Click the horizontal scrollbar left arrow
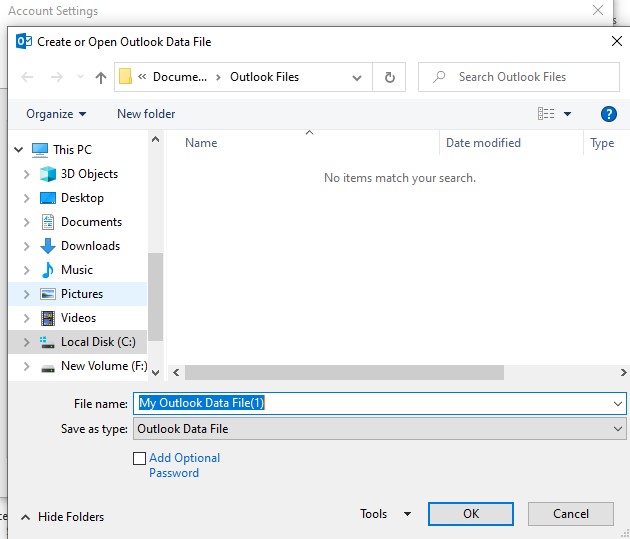 [176, 373]
